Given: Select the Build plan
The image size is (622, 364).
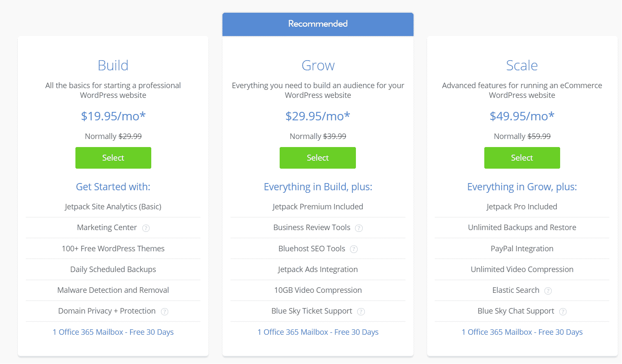Looking at the screenshot, I should click(x=113, y=158).
